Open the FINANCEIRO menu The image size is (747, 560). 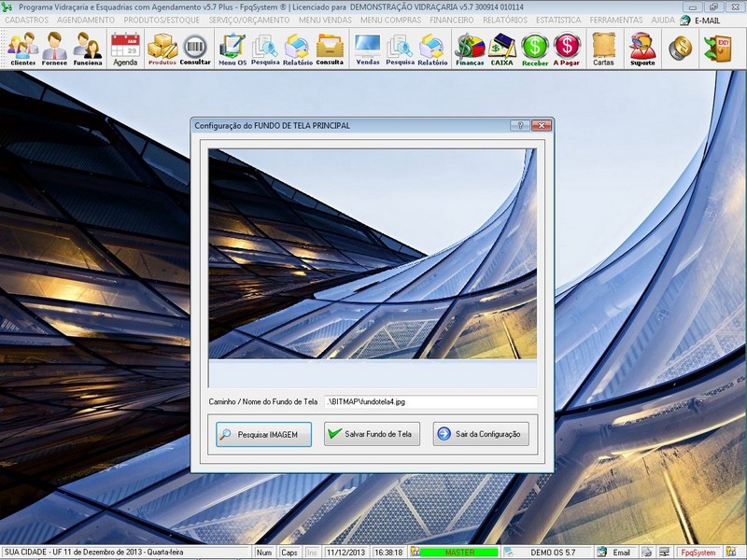[x=451, y=20]
